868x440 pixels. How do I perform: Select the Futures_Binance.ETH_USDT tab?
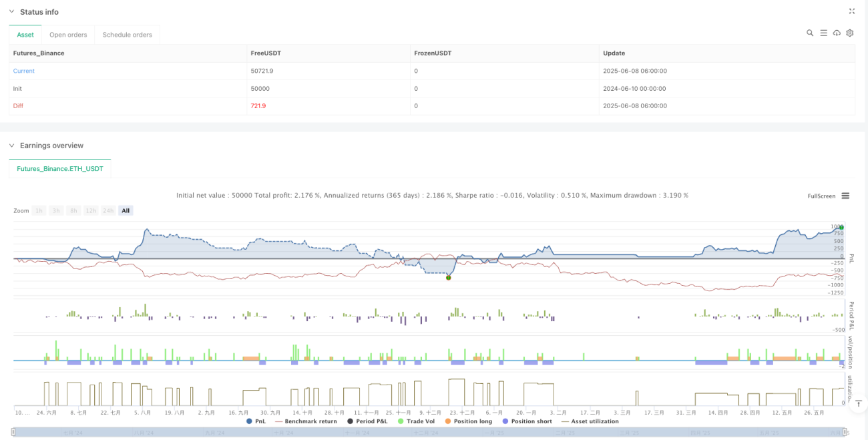click(60, 169)
